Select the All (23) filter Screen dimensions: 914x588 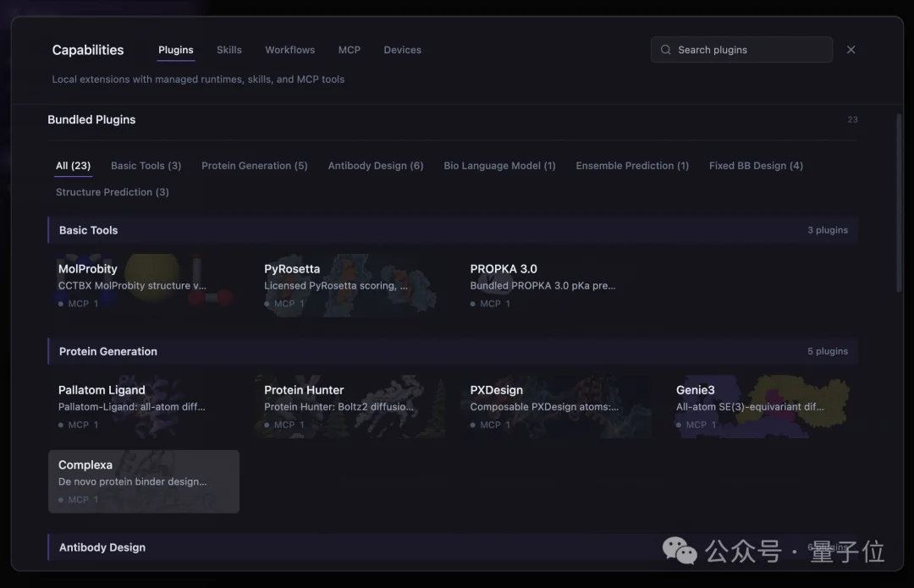pos(73,166)
